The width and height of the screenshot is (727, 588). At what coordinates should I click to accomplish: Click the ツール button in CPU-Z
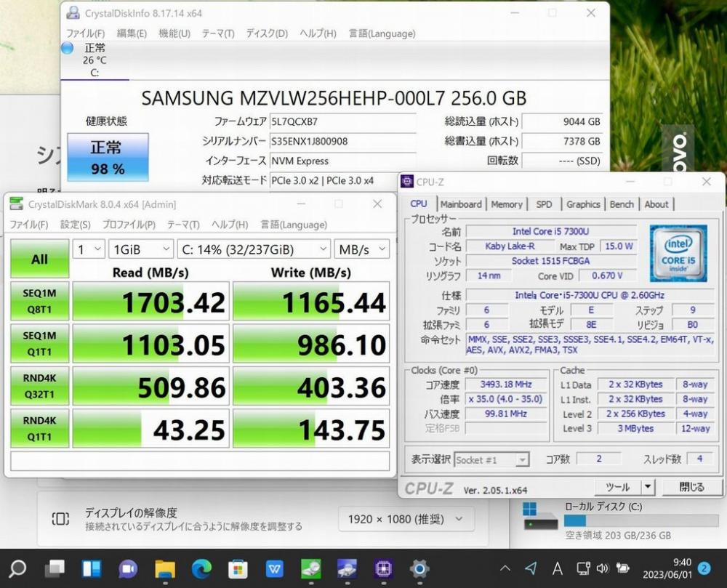pos(618,487)
